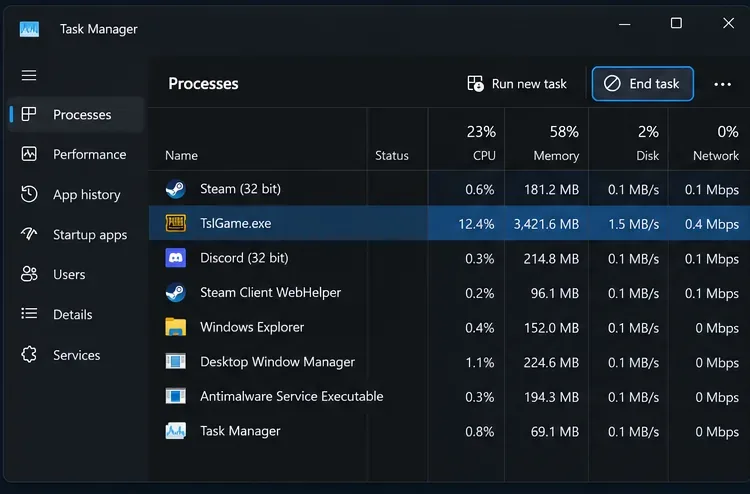The height and width of the screenshot is (494, 750).
Task: Click the Desktop Window Manager icon
Action: 176,362
